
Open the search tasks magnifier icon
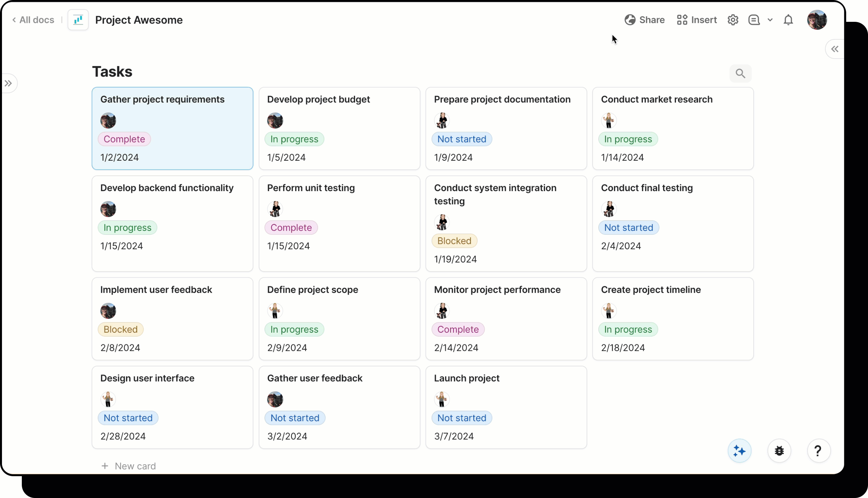click(x=740, y=73)
